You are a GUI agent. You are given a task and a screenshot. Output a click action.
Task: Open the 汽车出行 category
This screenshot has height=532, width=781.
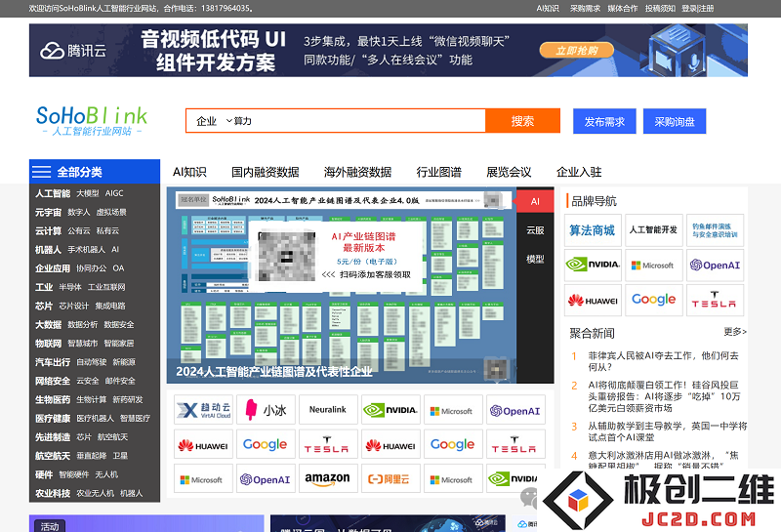coord(53,362)
